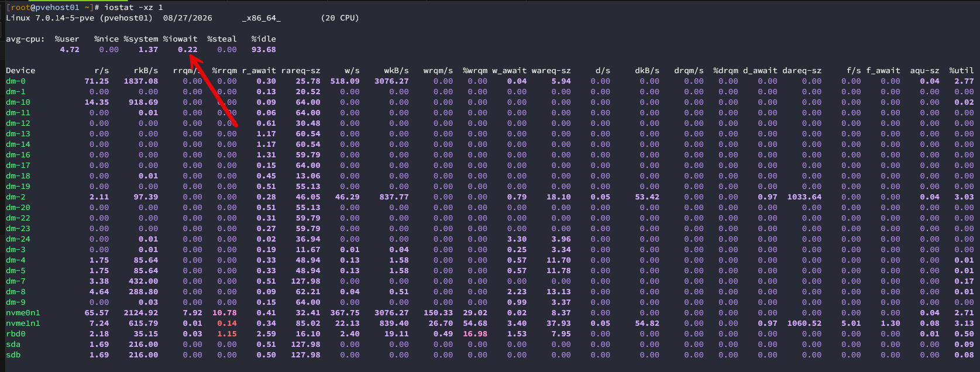Click the aqu-sz column header
The height and width of the screenshot is (372, 980).
[x=924, y=71]
